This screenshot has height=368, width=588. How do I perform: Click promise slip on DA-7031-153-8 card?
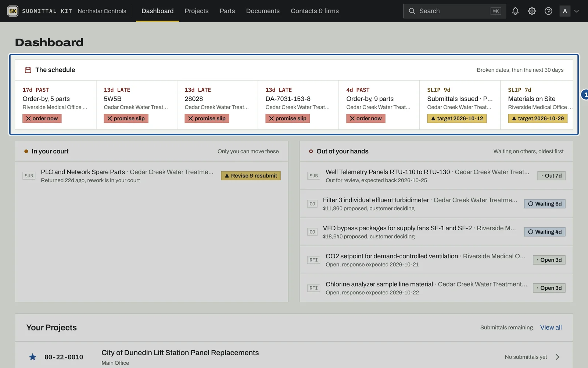coord(288,118)
